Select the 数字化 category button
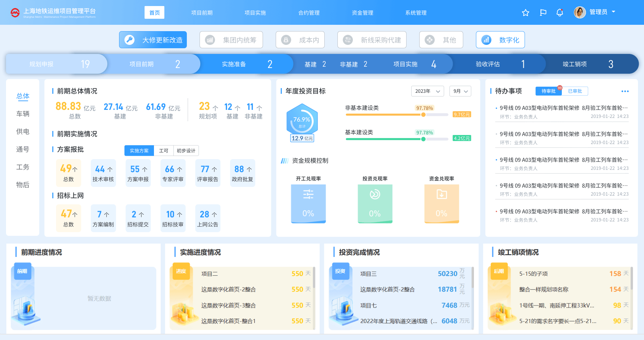This screenshot has width=644, height=340. click(x=500, y=40)
